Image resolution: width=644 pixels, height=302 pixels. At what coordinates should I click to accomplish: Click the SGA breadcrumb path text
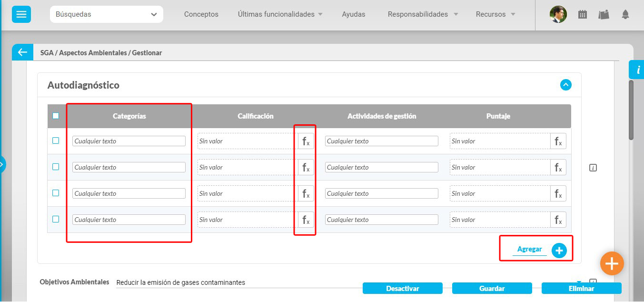point(101,53)
